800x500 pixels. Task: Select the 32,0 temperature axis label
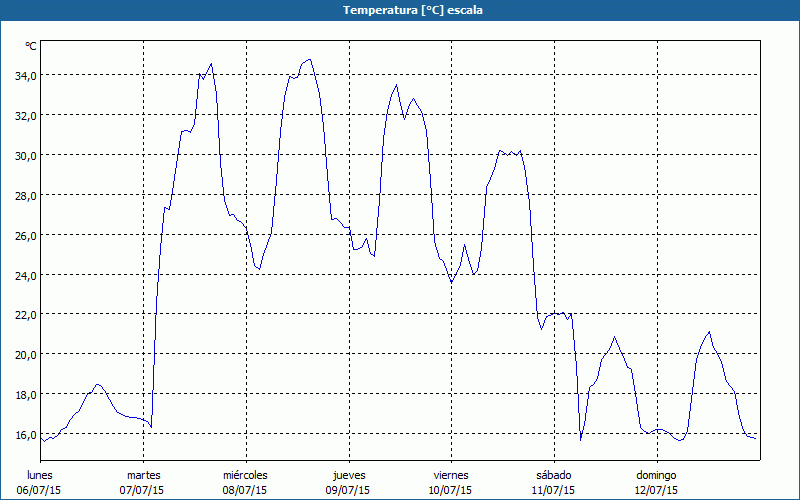24,115
